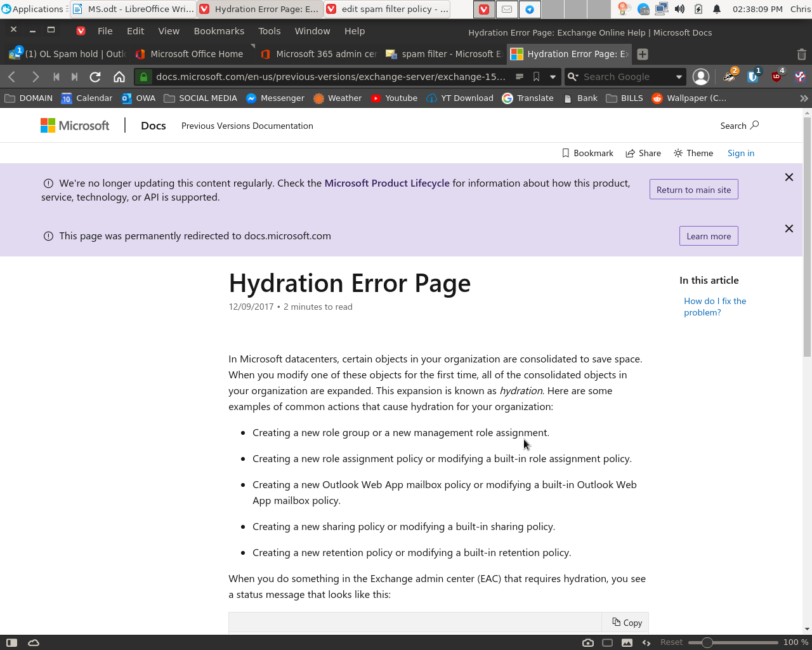Open the SOCIAL MEDIA bookmarks folder
This screenshot has height=650, width=812.
tap(200, 98)
